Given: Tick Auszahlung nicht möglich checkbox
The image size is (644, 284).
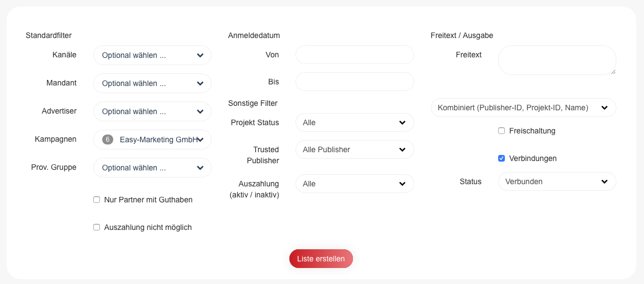Looking at the screenshot, I should 97,227.
